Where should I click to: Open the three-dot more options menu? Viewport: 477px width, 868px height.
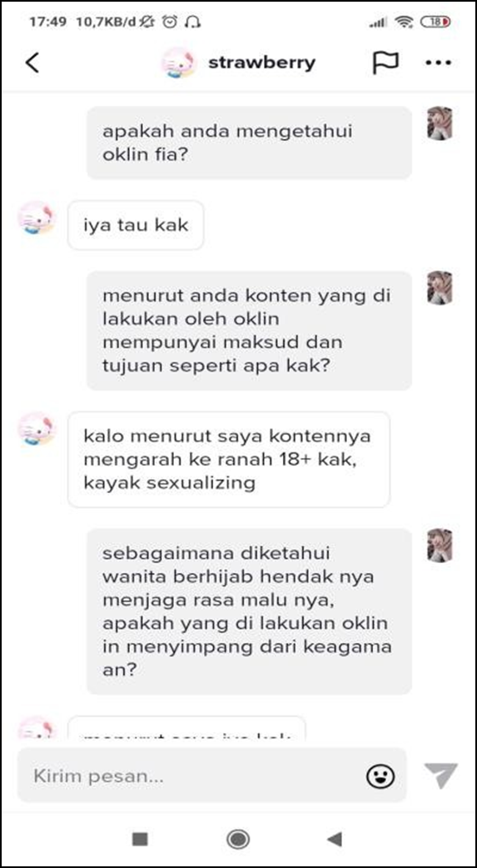[x=438, y=62]
